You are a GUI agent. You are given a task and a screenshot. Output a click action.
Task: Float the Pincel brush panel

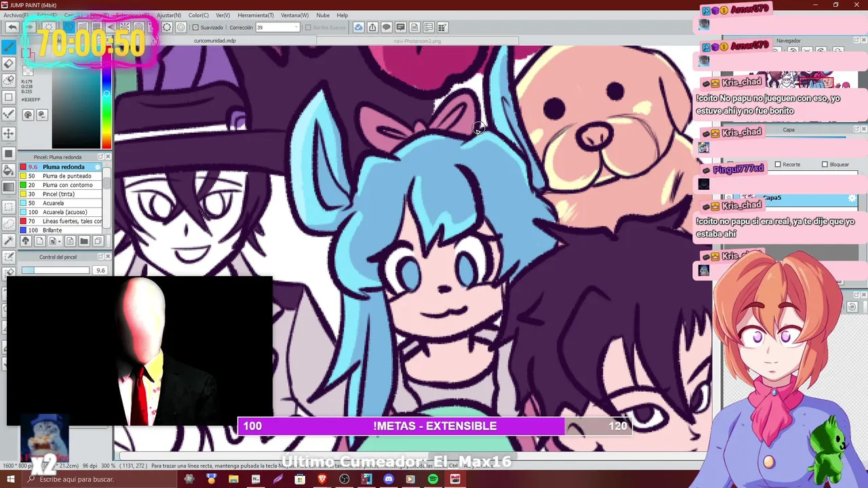point(100,157)
